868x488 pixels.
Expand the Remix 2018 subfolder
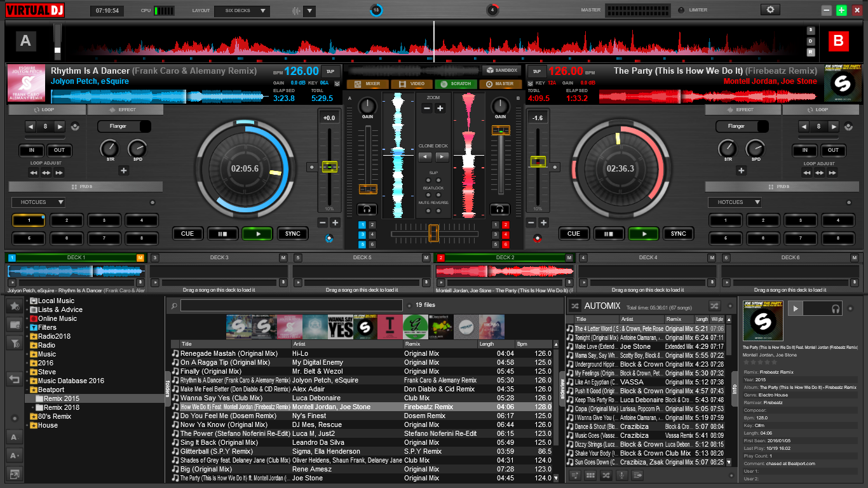click(33, 407)
